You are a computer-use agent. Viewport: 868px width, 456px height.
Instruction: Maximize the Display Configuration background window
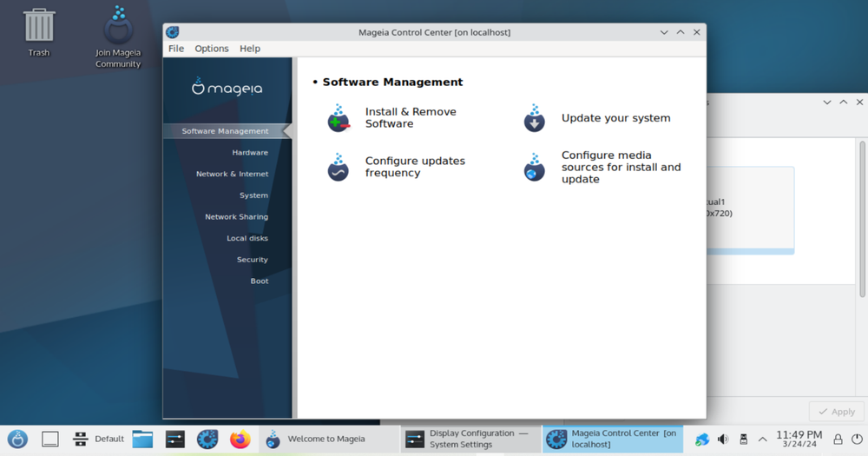843,102
